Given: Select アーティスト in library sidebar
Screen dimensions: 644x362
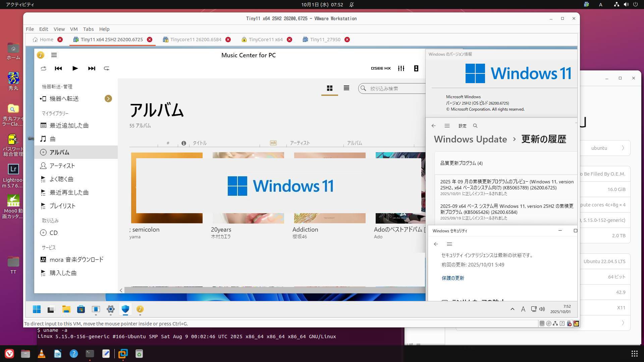Looking at the screenshot, I should point(62,166).
